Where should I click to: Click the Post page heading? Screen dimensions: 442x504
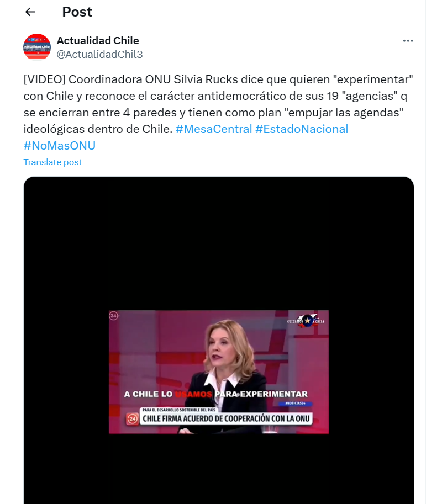pos(77,12)
